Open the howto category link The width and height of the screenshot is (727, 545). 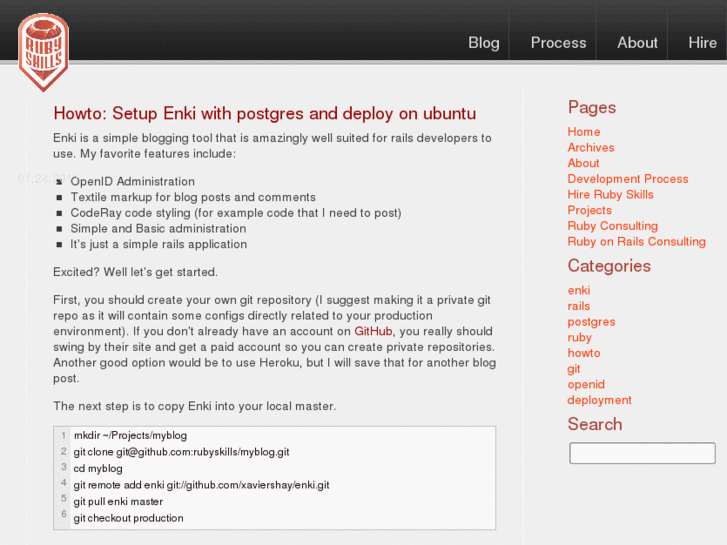coord(584,353)
